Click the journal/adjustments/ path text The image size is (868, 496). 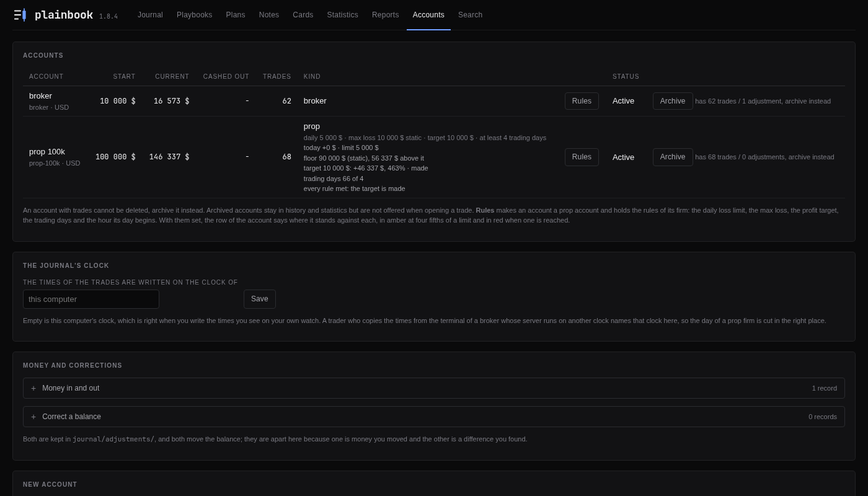[113, 439]
